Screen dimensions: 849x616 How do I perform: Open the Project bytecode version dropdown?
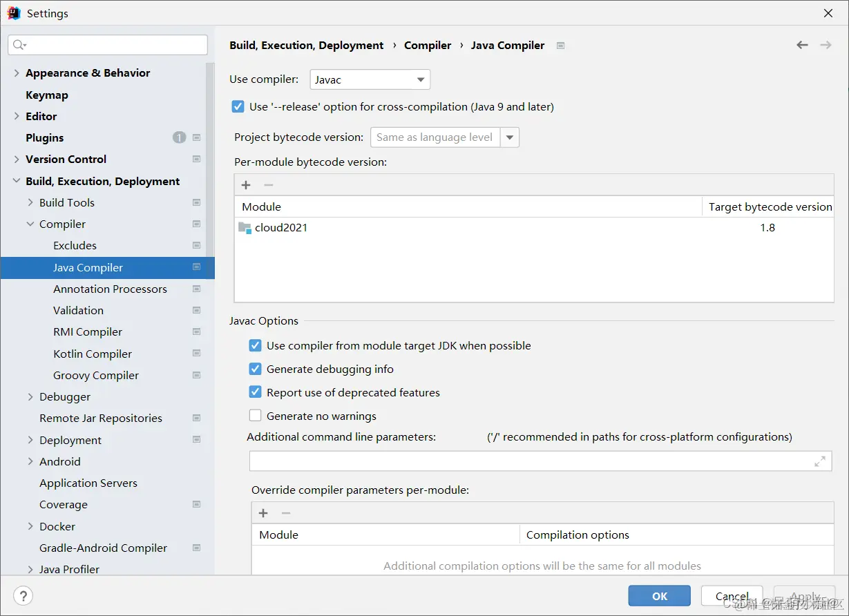tap(510, 137)
